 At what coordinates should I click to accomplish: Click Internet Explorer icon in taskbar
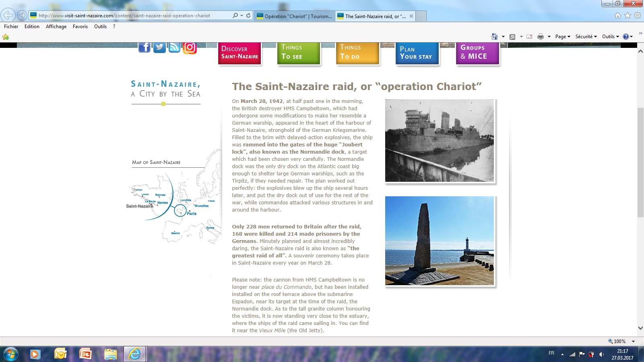click(x=135, y=354)
